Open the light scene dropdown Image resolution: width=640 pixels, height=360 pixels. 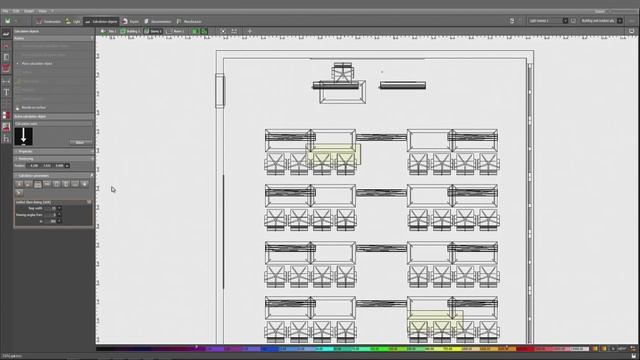[548, 20]
